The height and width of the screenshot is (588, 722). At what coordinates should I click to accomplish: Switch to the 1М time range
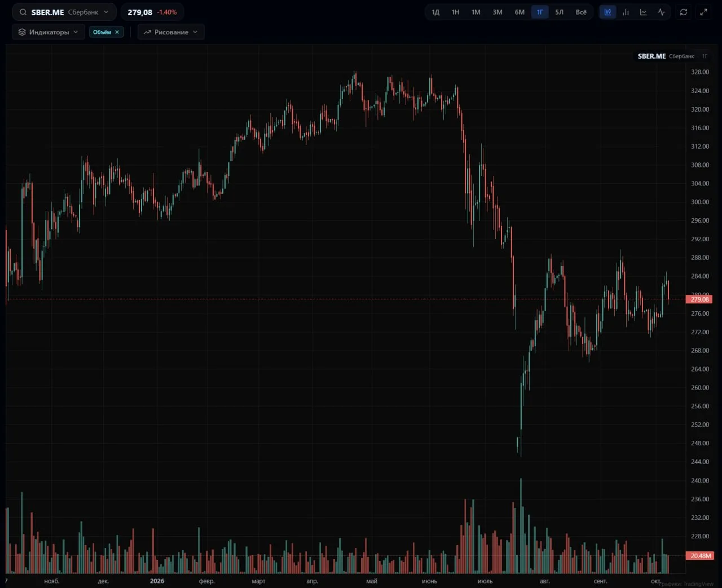476,12
